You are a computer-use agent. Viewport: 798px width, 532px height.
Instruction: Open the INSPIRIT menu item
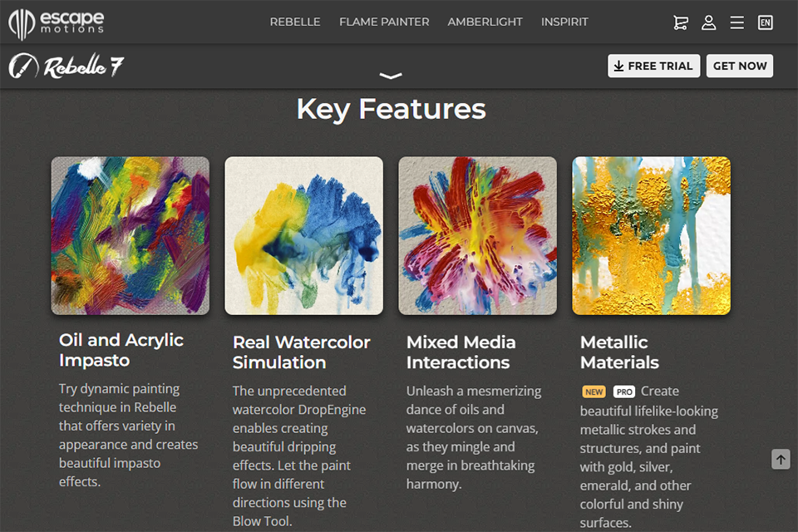click(x=564, y=22)
